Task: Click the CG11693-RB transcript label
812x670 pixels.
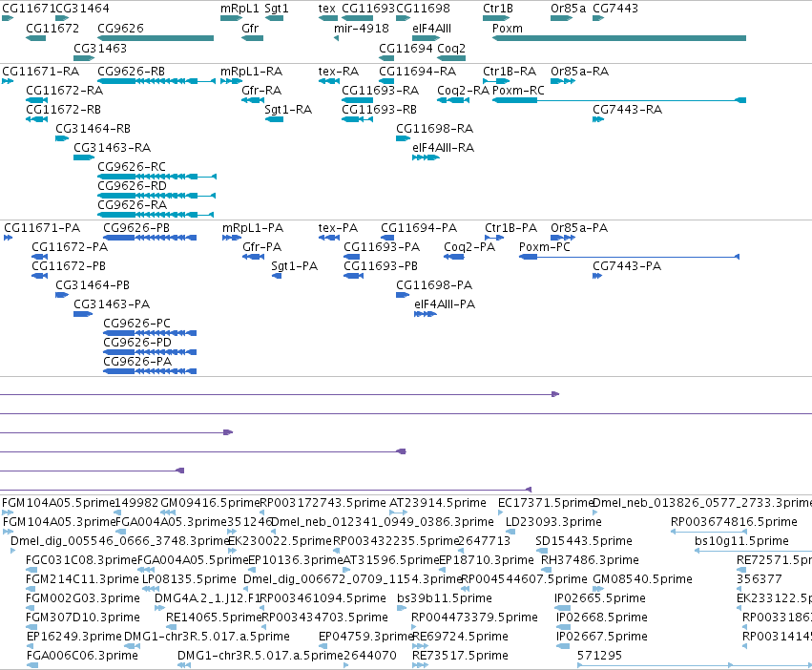Action: click(x=379, y=110)
